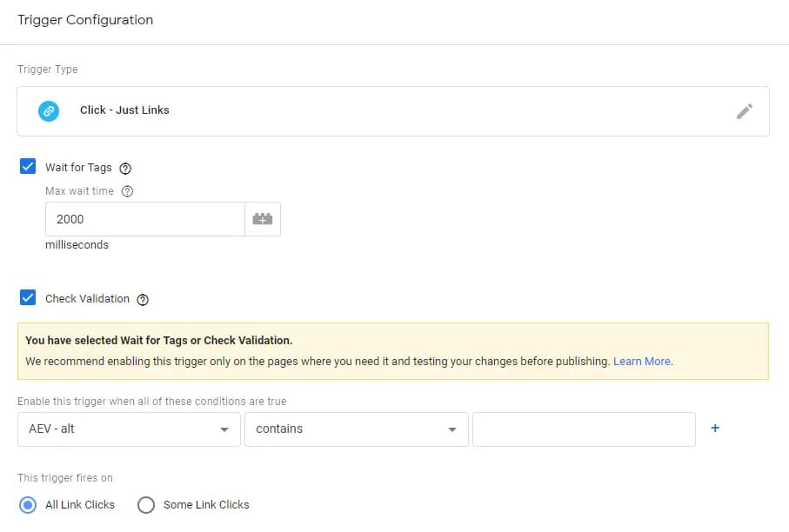Viewport: 789px width, 532px height.
Task: Open help icon next to Check Validation
Action: coord(144,299)
